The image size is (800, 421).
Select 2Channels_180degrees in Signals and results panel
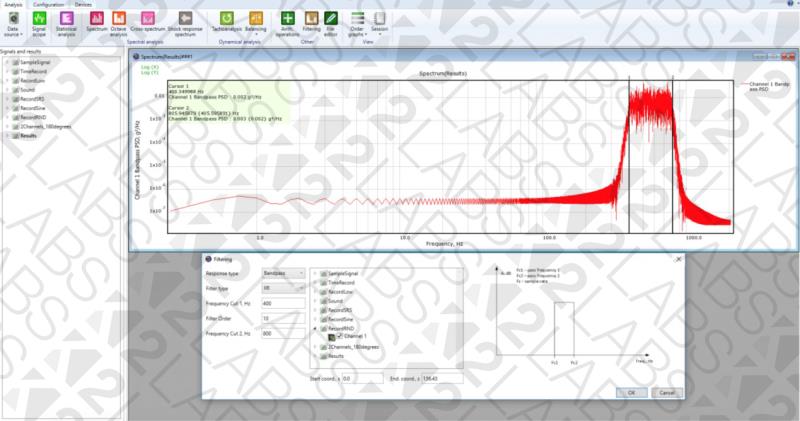(45, 127)
